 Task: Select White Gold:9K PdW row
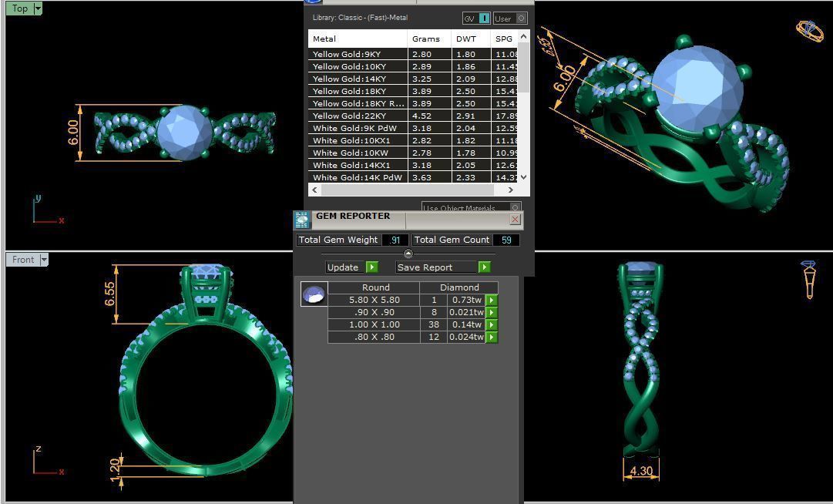pos(413,128)
